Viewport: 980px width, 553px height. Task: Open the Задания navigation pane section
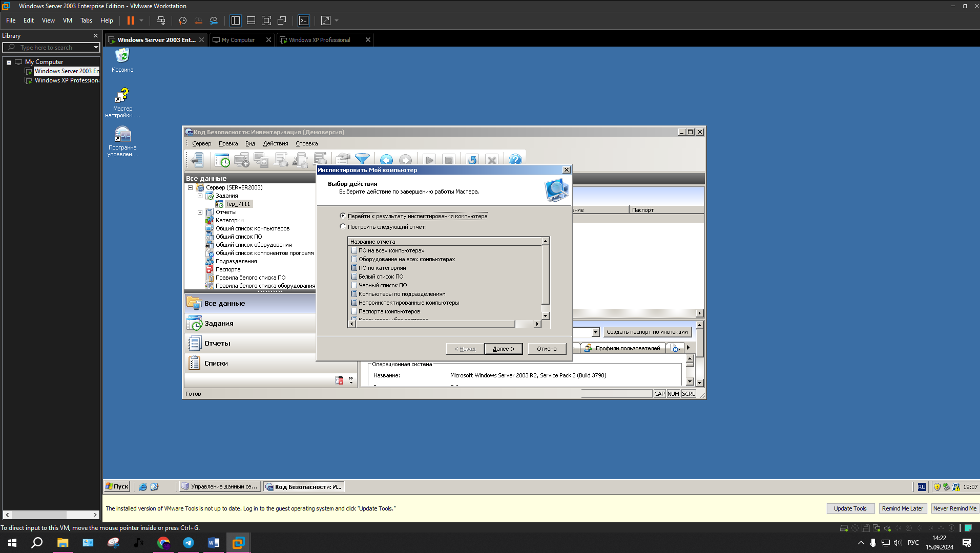click(x=250, y=324)
